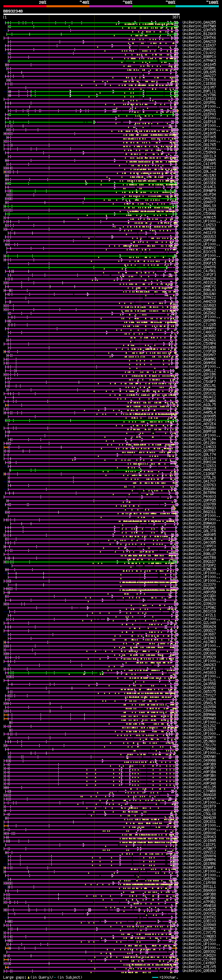Click hit name UniRef100_C1ECP1

tap(199, 844)
